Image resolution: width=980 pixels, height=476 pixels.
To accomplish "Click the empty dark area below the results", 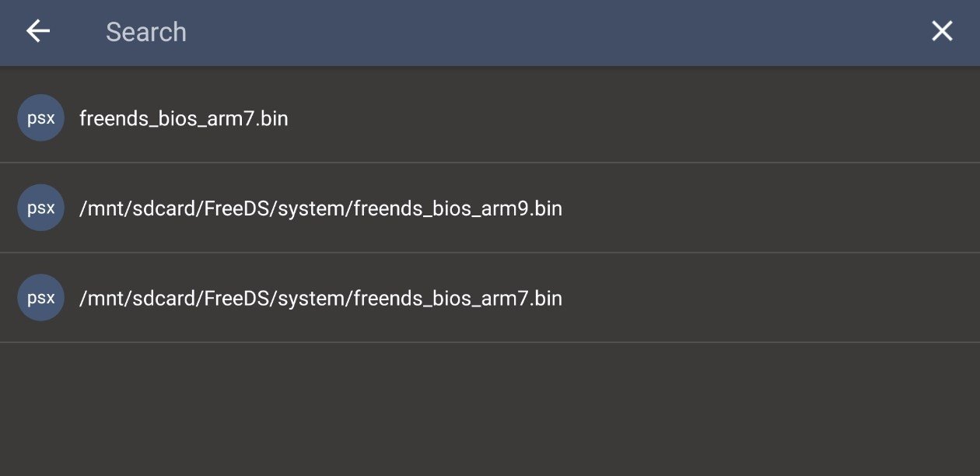I will [490, 409].
